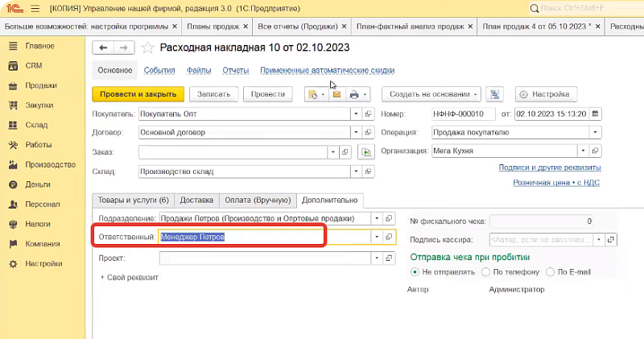The height and width of the screenshot is (339, 644).
Task: Click the Номер input field
Action: click(x=464, y=114)
